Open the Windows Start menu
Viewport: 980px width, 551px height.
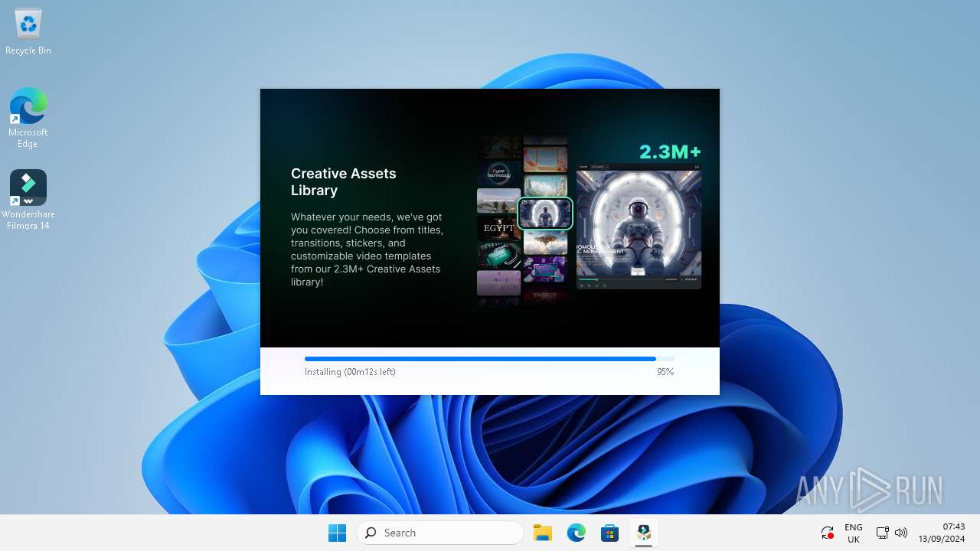337,533
